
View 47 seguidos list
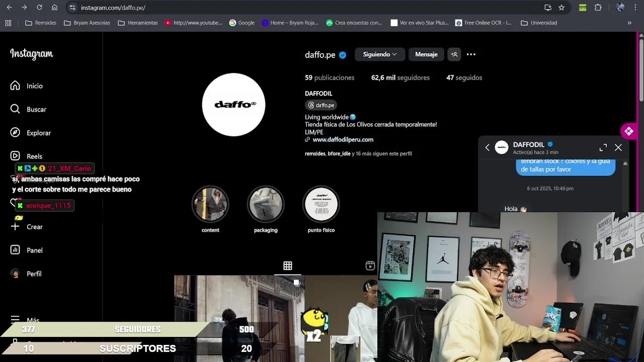[464, 77]
